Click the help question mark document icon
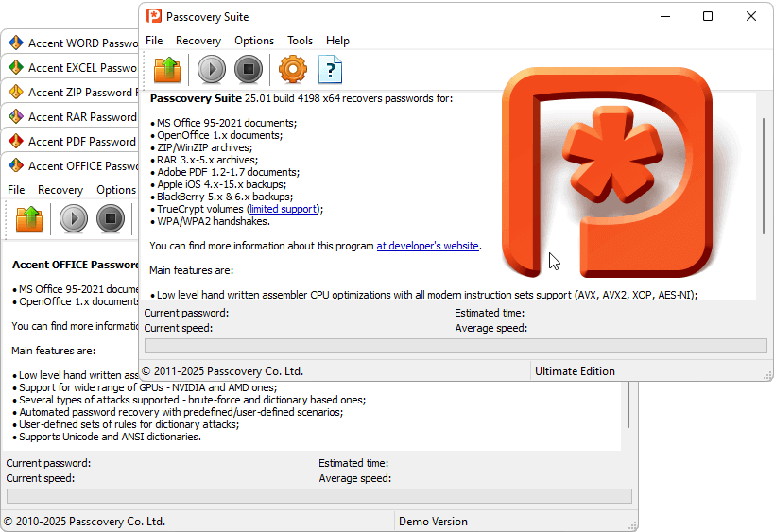774x532 pixels. tap(331, 69)
